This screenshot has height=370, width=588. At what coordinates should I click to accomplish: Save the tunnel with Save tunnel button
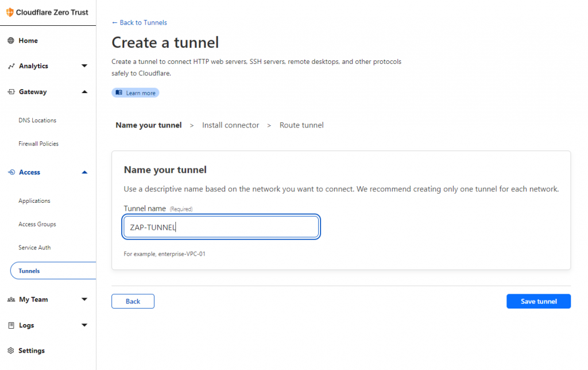pyautogui.click(x=539, y=301)
